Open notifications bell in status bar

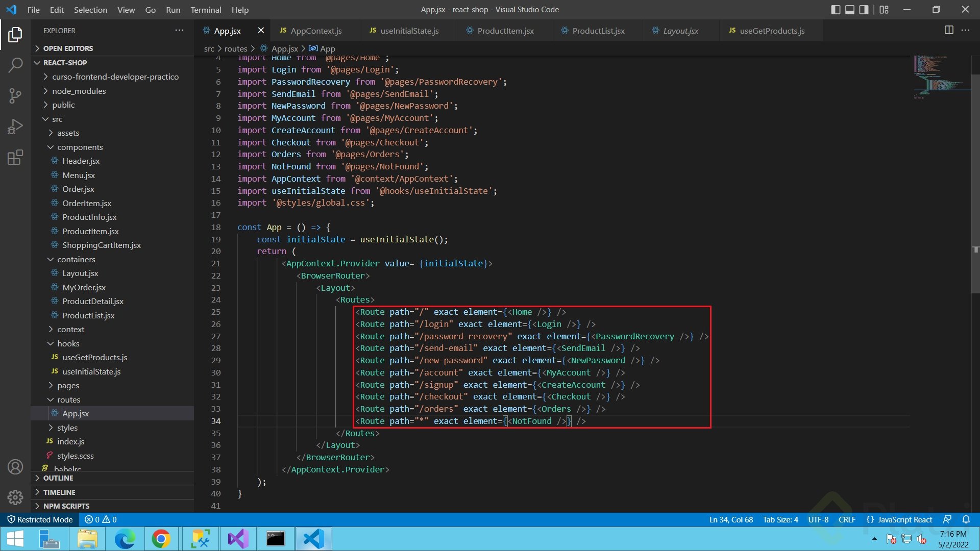point(966,519)
